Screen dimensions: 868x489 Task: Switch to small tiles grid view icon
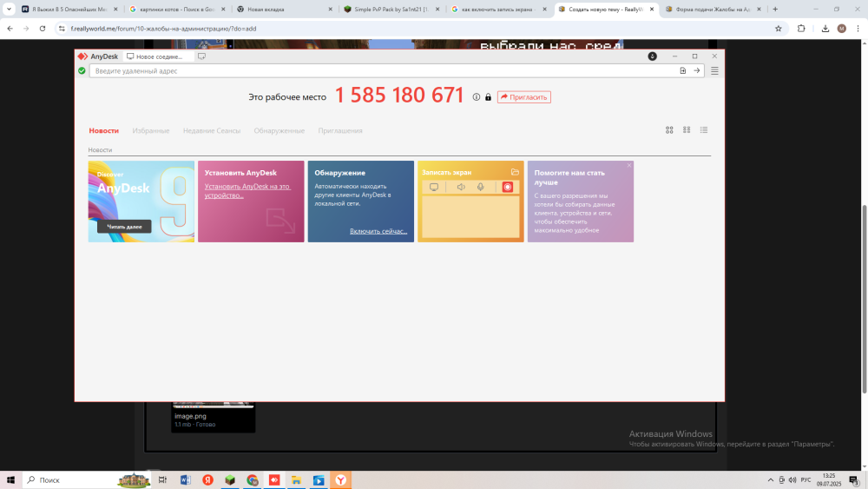[687, 130]
